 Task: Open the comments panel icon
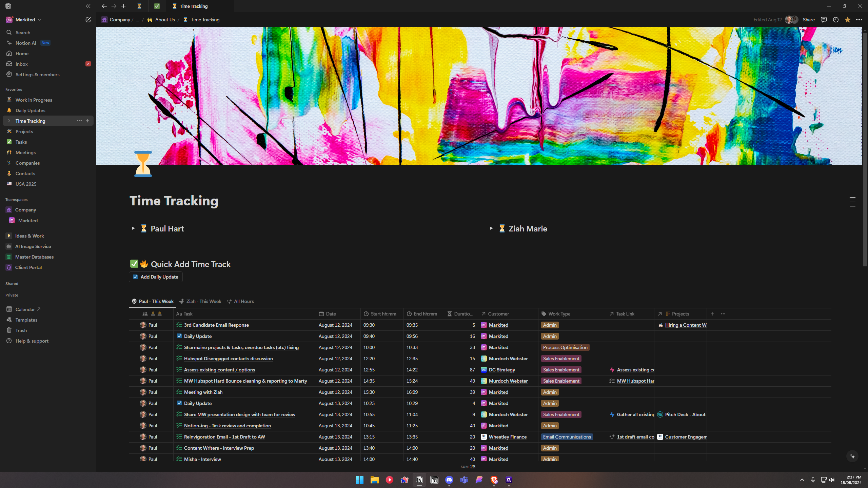pyautogui.click(x=824, y=20)
